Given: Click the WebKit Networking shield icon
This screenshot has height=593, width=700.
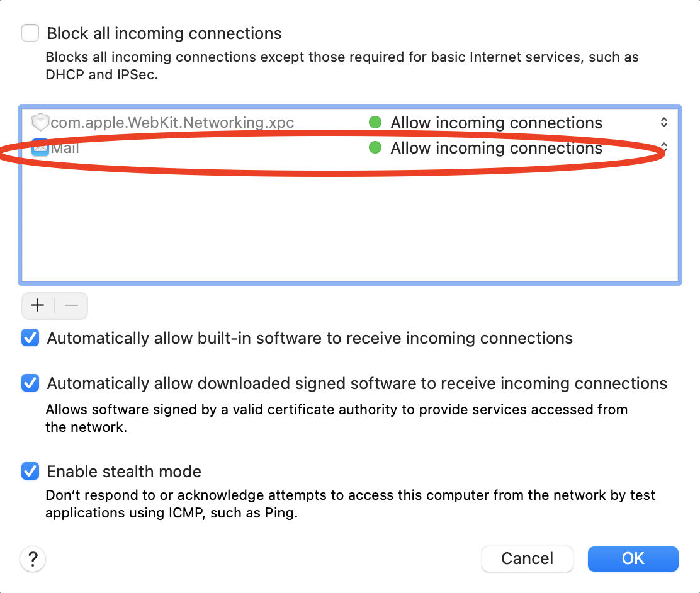Looking at the screenshot, I should pyautogui.click(x=40, y=122).
